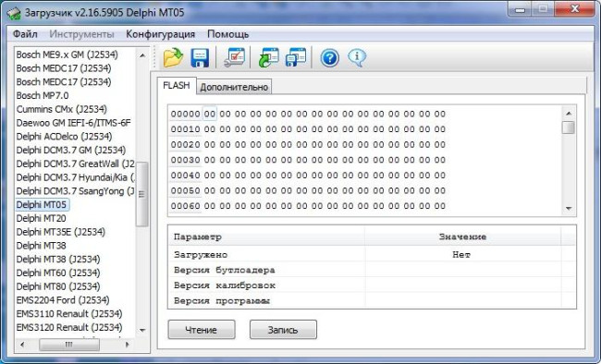
Task: Click the Запись button
Action: click(283, 330)
